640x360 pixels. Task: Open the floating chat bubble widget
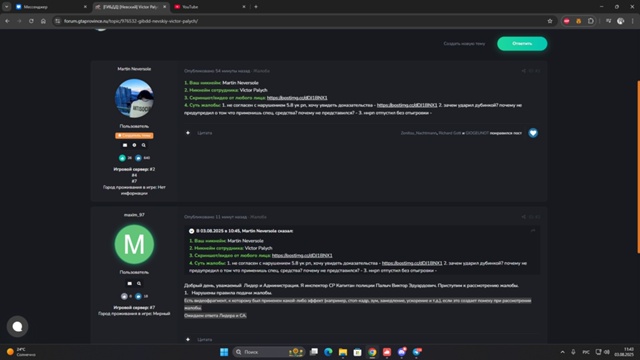(18, 326)
